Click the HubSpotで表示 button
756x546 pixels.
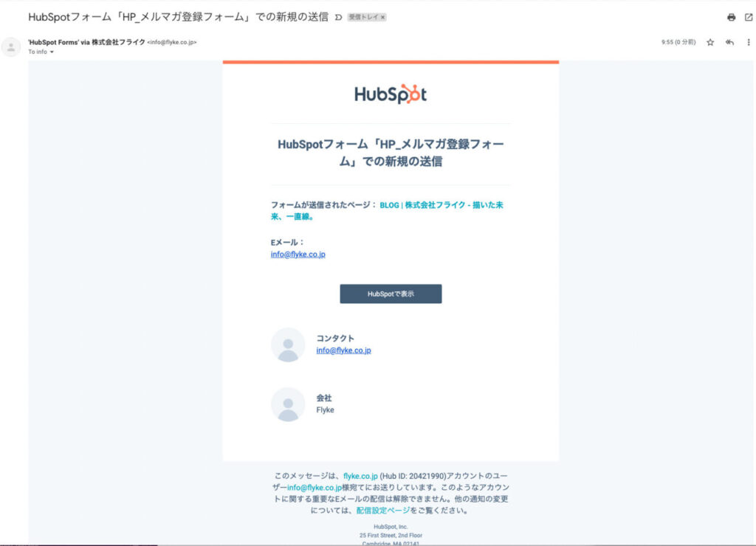(x=391, y=294)
